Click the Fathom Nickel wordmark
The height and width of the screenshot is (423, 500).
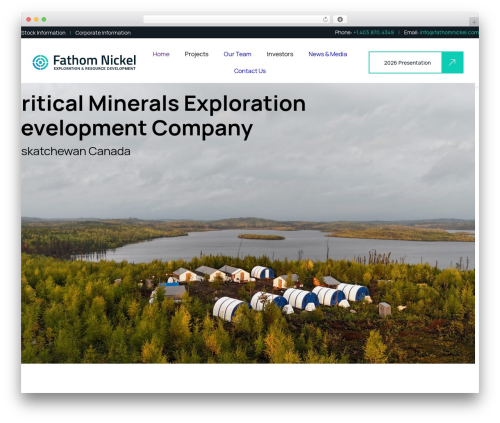tap(95, 62)
